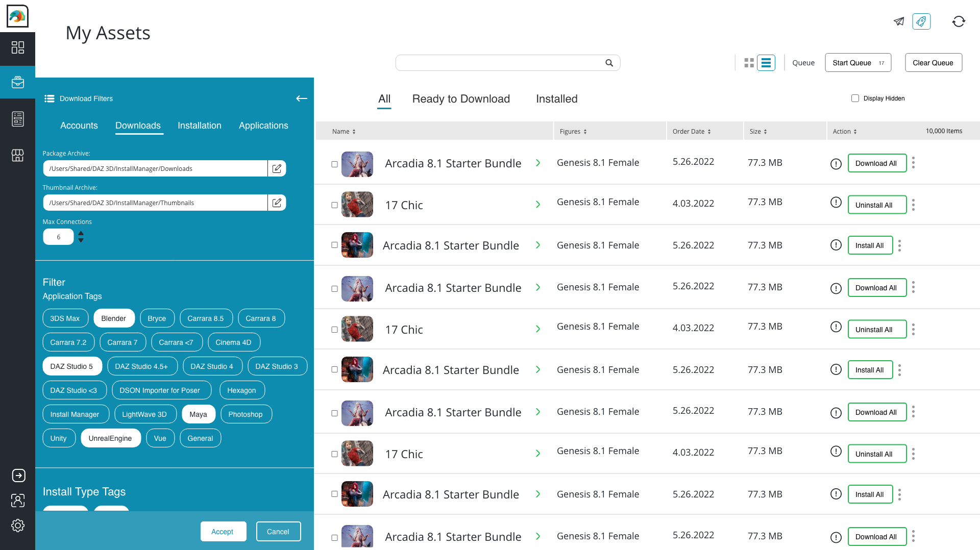
Task: Click the Start Queue button
Action: pyautogui.click(x=858, y=63)
